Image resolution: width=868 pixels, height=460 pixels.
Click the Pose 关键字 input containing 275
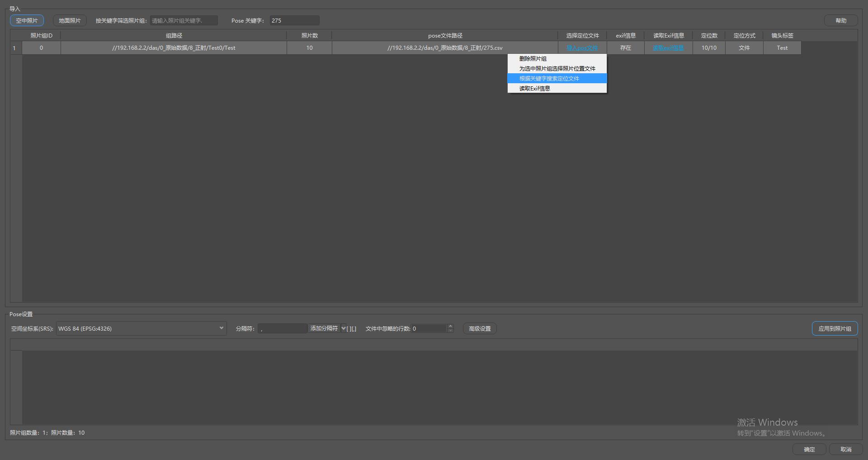click(294, 20)
